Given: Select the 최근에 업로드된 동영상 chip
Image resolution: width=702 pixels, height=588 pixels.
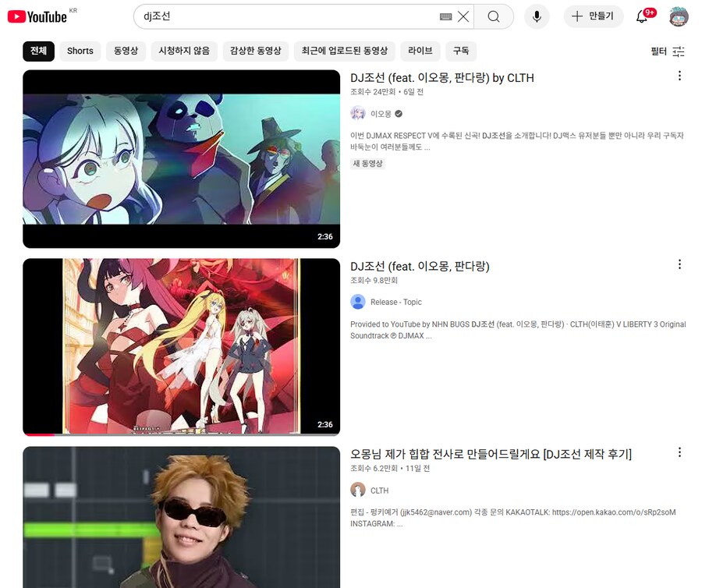Looking at the screenshot, I should point(344,51).
